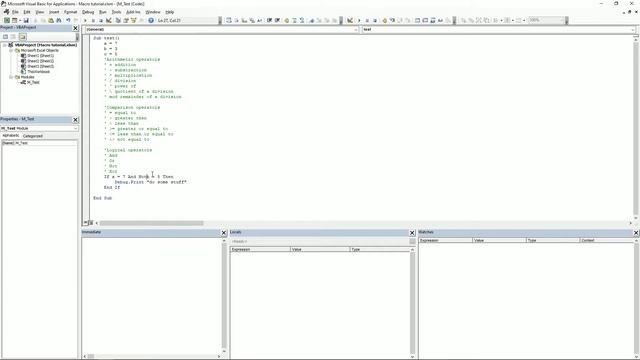The image size is (640, 360).
Task: Open the Run menu
Action: [103, 12]
